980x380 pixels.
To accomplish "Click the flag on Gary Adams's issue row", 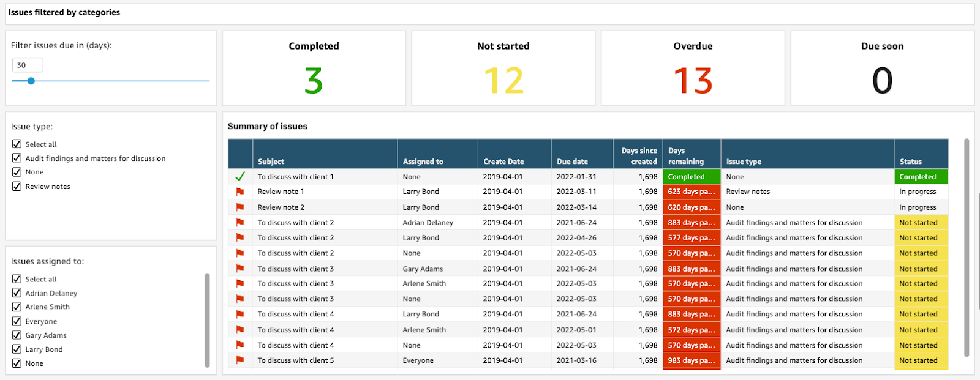I will pyautogui.click(x=240, y=269).
